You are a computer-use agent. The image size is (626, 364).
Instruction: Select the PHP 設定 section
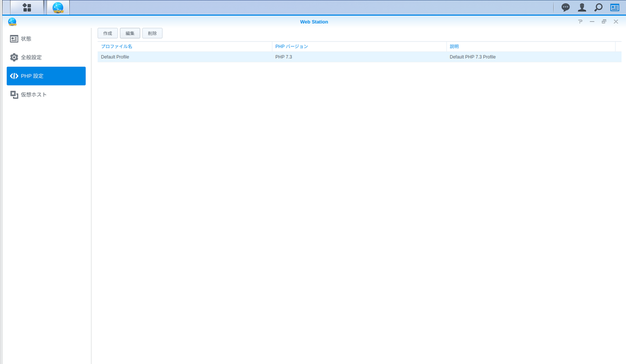point(46,76)
